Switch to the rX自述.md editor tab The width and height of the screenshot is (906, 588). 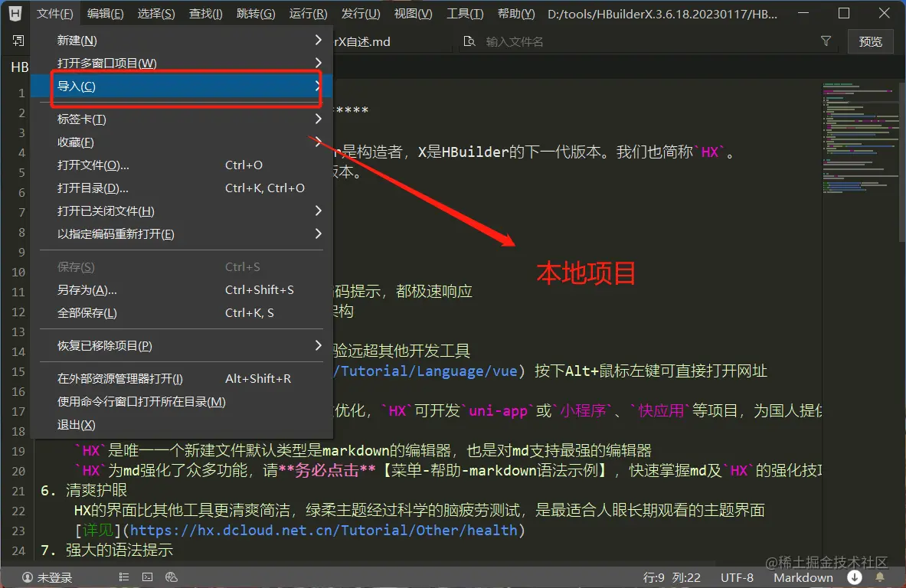tap(362, 41)
